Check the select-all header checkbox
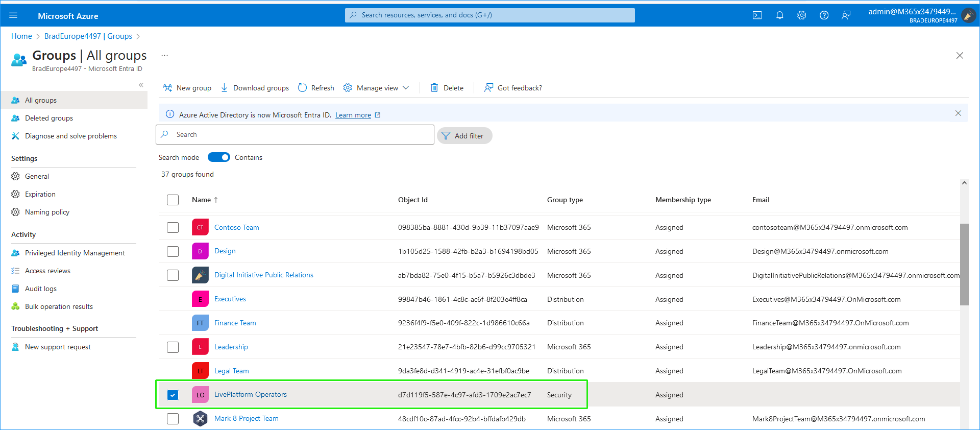 pyautogui.click(x=173, y=200)
